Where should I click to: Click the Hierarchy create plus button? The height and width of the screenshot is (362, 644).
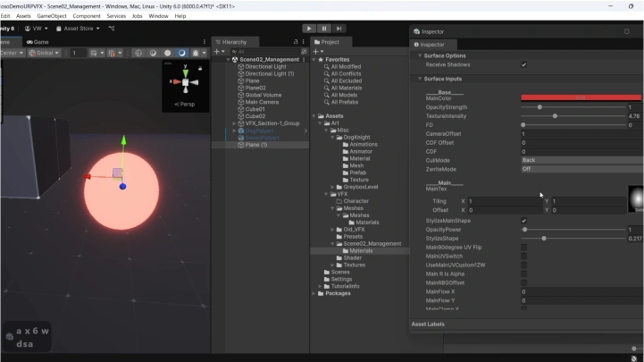coord(217,52)
